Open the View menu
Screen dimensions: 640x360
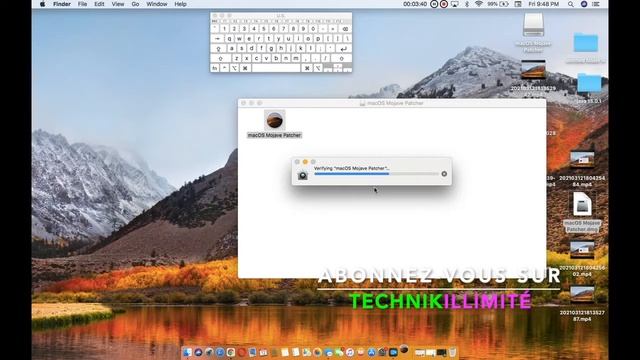[x=118, y=4]
